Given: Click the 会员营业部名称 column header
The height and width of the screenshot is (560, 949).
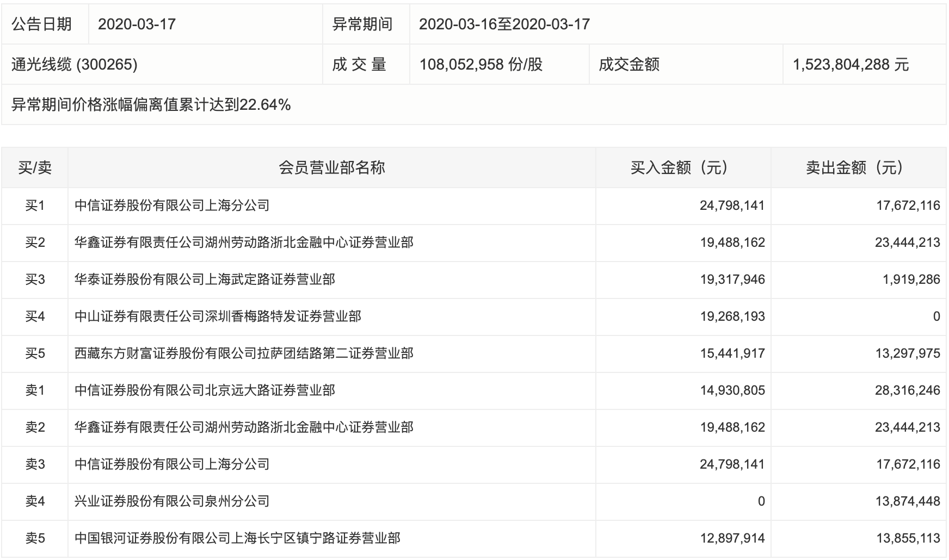Looking at the screenshot, I should coord(331,167).
